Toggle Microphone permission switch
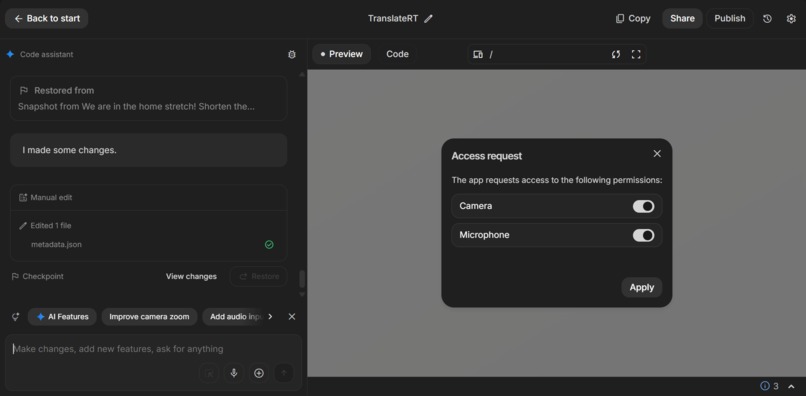Image resolution: width=806 pixels, height=396 pixels. 643,236
